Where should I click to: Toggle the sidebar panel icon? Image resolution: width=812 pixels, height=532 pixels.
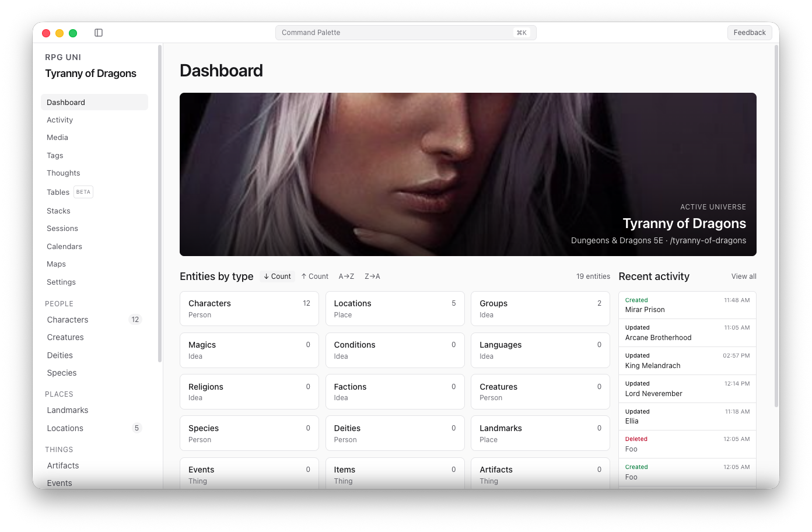coord(99,33)
